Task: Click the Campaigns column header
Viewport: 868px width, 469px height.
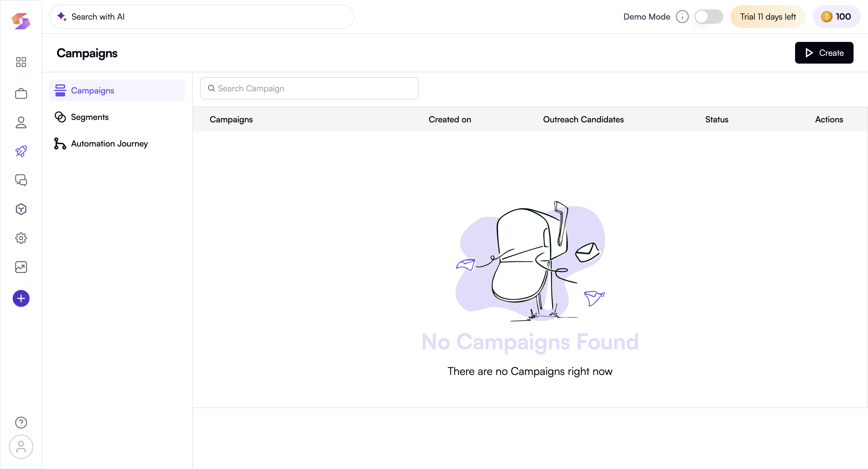Action: pos(231,119)
